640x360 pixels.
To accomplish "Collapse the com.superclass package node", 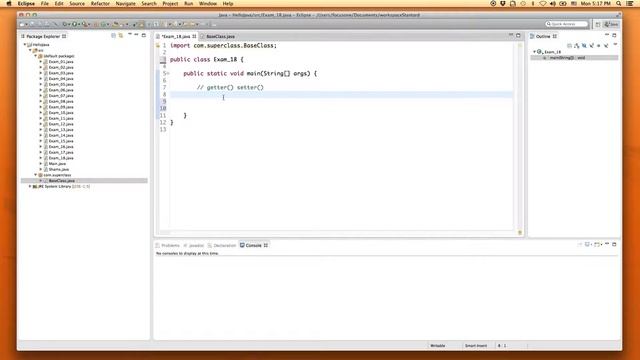I will point(36,175).
